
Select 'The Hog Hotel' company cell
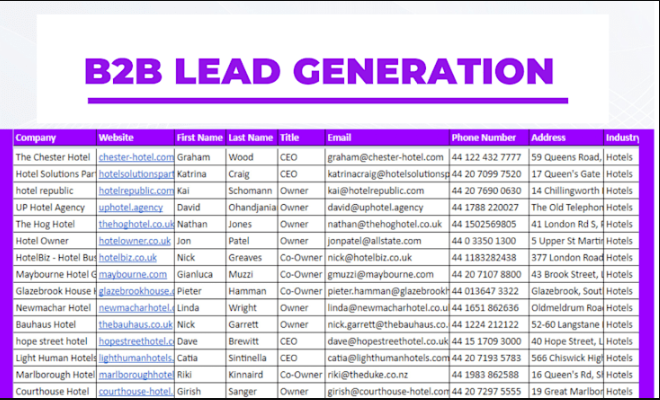(x=55, y=224)
